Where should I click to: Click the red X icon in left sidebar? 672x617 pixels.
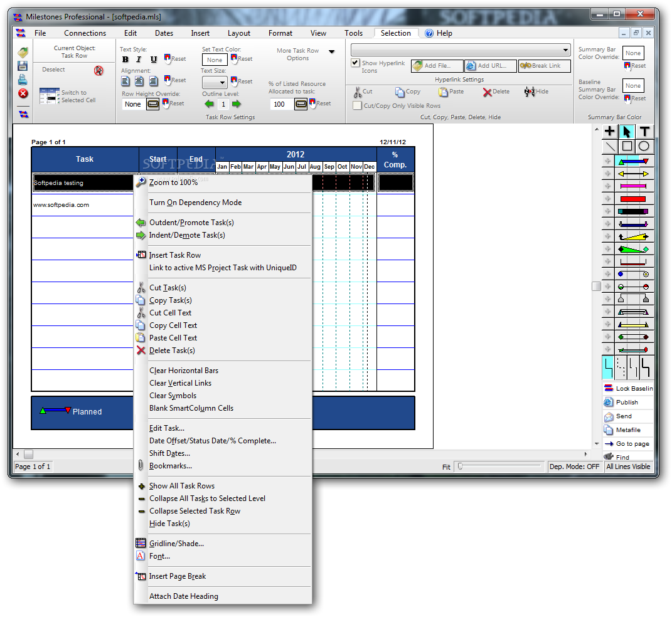coord(23,93)
